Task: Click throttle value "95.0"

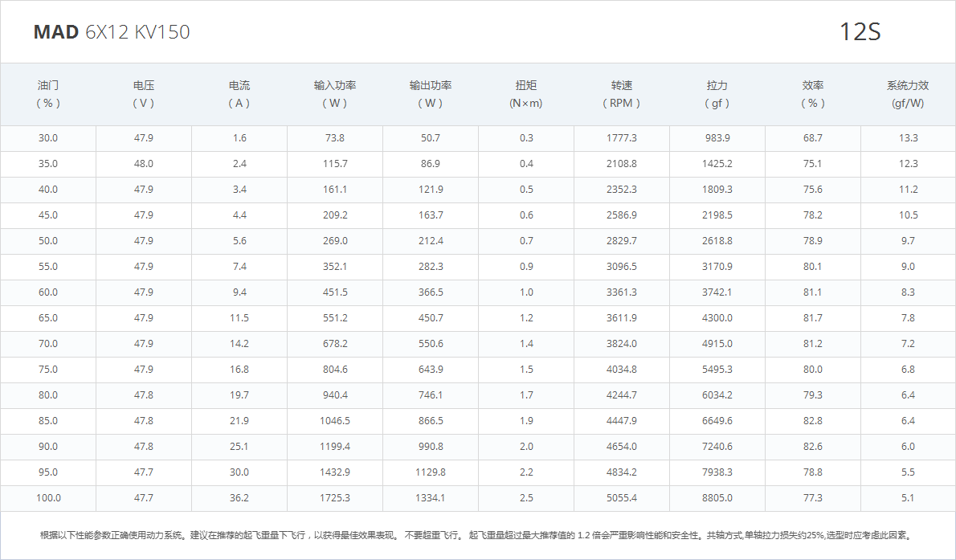Action: click(48, 471)
